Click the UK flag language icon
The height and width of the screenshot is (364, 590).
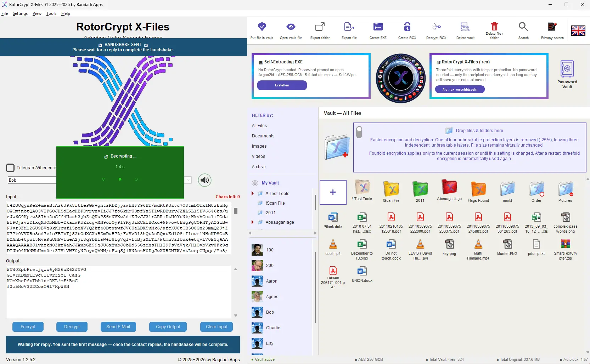pyautogui.click(x=578, y=31)
